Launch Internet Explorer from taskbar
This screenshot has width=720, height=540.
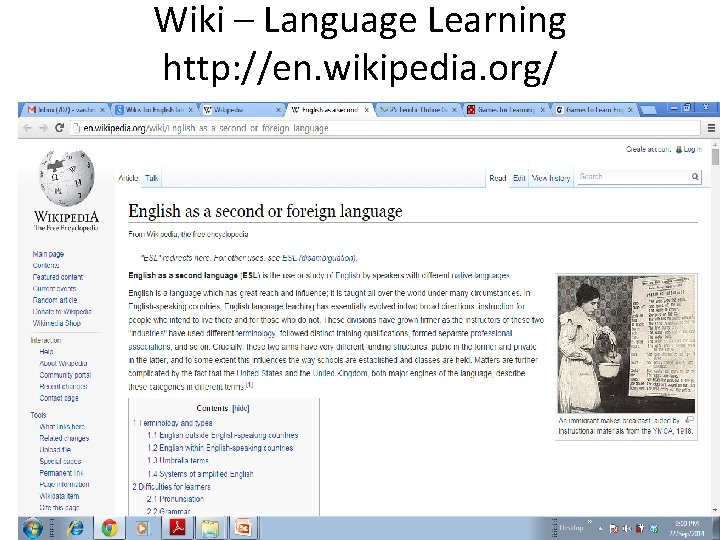pos(76,529)
